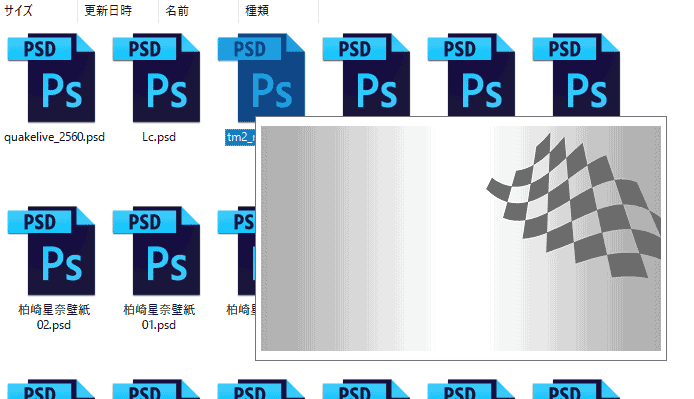Select the fourth PSD icon in top row
Screen dimensions: 694x399
tap(366, 74)
